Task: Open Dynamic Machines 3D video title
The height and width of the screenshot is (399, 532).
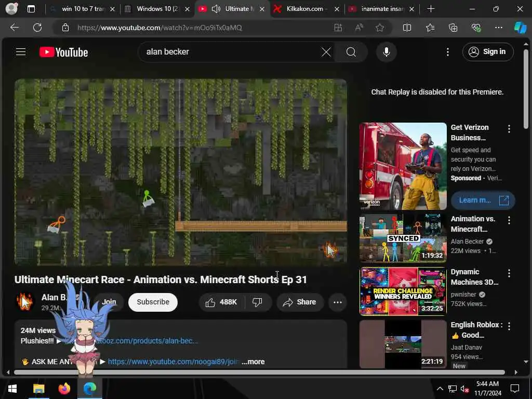Action: pyautogui.click(x=474, y=277)
